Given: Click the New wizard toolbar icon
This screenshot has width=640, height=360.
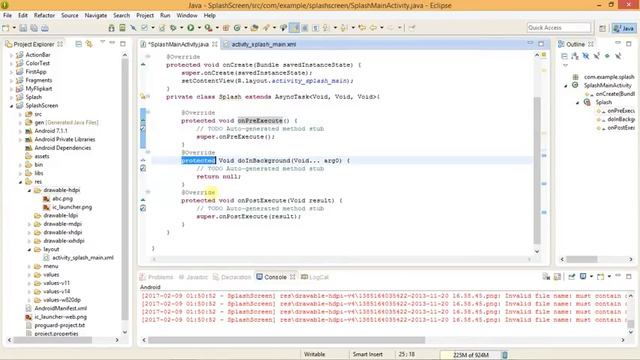Looking at the screenshot, I should click(6, 28).
